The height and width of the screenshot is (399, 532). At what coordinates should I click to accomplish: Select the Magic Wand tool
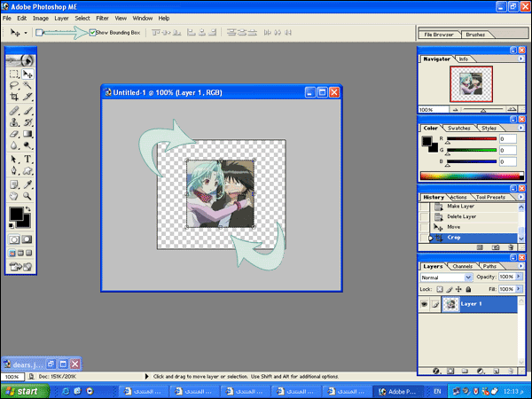[27, 85]
